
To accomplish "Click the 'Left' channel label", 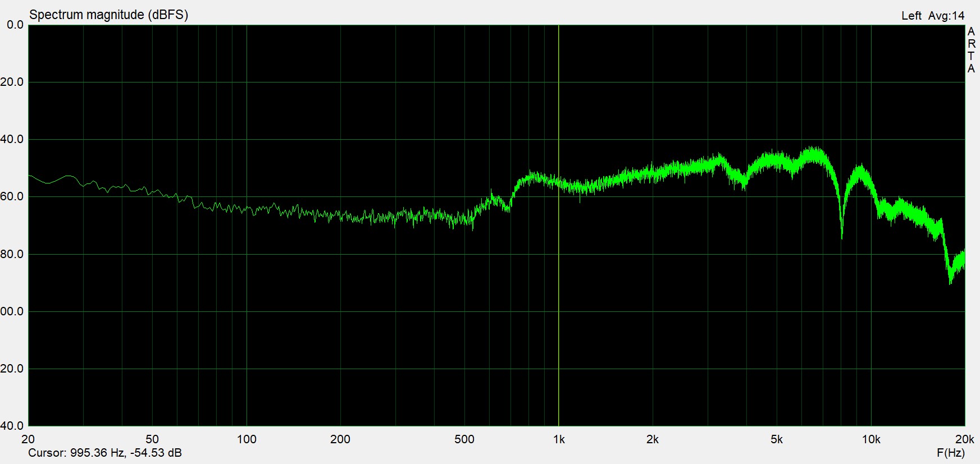I will pos(911,16).
